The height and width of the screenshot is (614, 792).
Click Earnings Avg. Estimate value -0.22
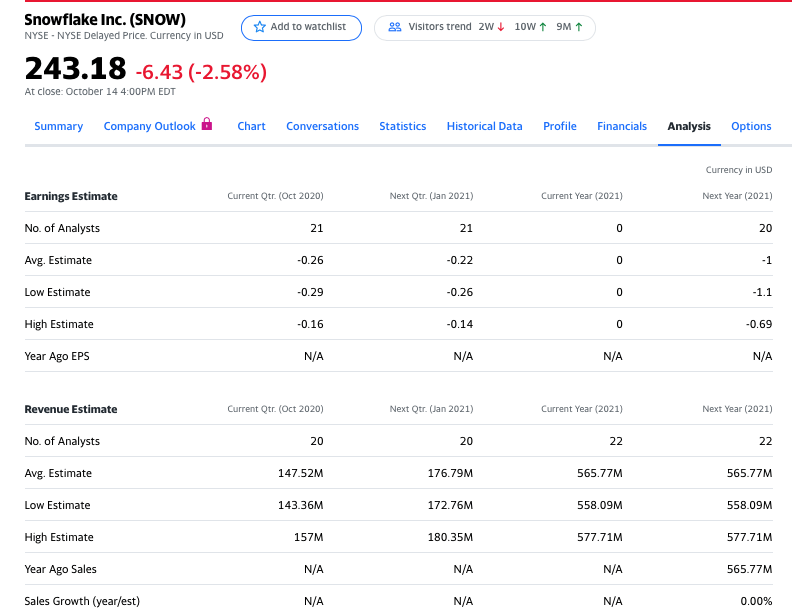(460, 260)
